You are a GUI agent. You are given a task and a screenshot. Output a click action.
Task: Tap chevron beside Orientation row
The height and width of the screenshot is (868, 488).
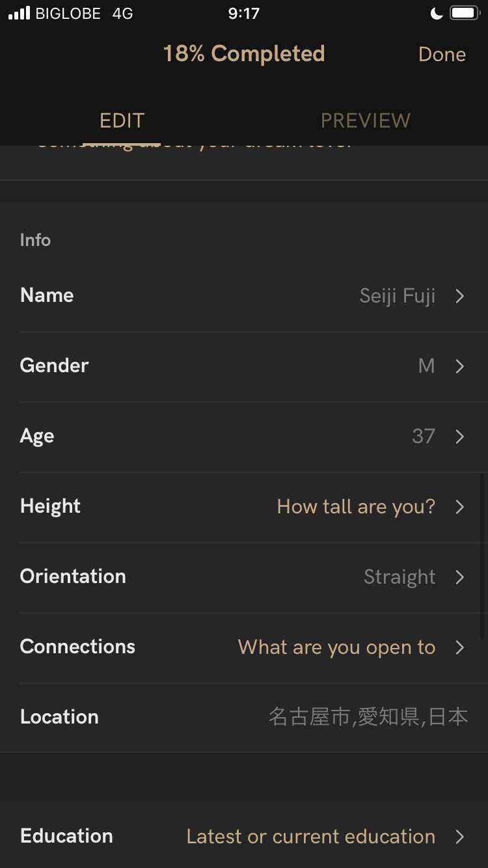(460, 577)
